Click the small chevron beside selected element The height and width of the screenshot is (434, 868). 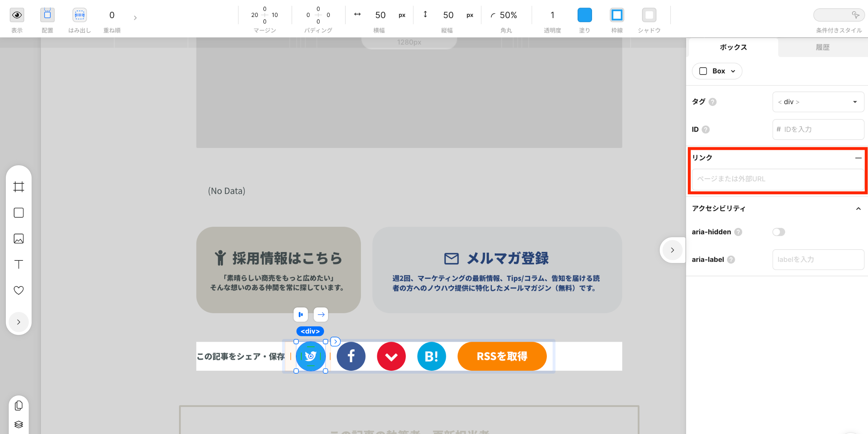coord(336,341)
